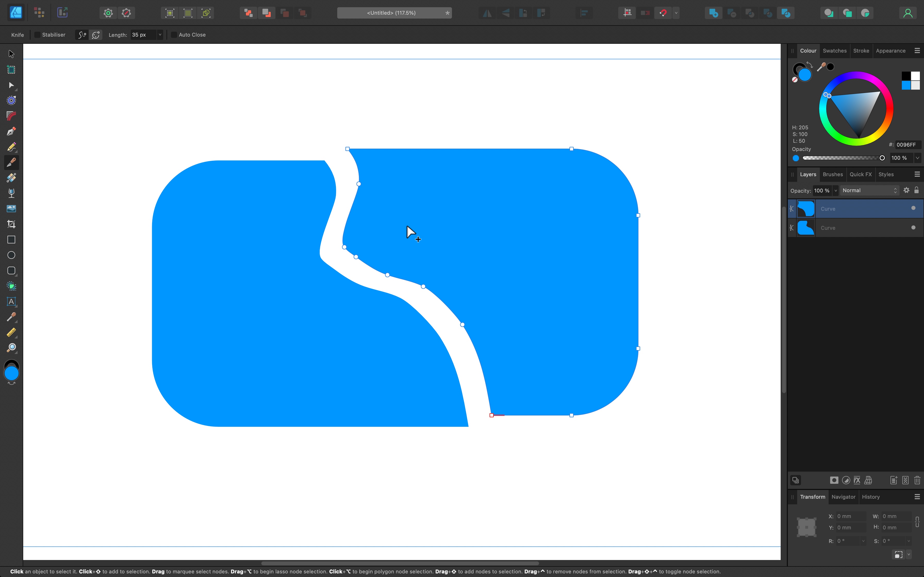Image resolution: width=924 pixels, height=577 pixels.
Task: Select the Move tool
Action: click(11, 53)
